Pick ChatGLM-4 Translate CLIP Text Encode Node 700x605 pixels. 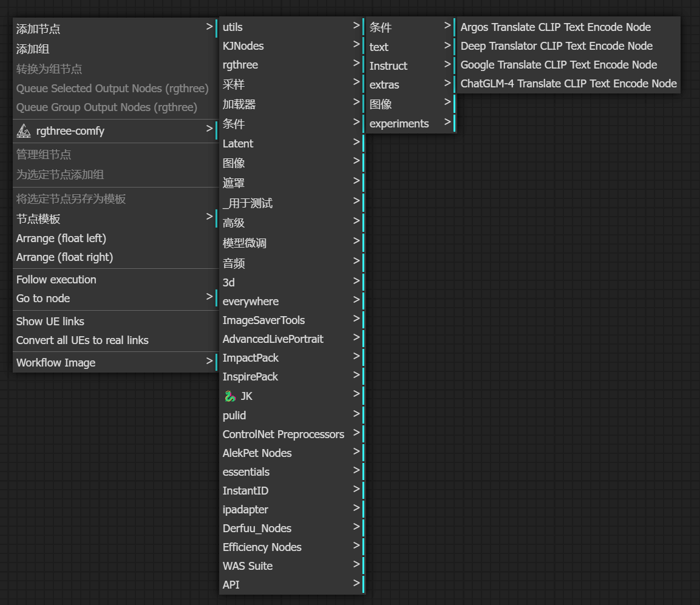568,83
